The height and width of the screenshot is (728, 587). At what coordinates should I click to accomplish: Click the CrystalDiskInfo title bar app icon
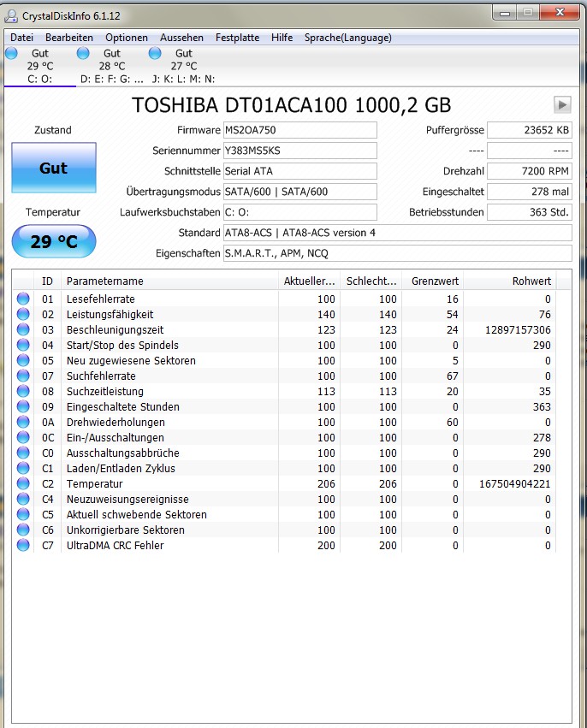pyautogui.click(x=10, y=16)
